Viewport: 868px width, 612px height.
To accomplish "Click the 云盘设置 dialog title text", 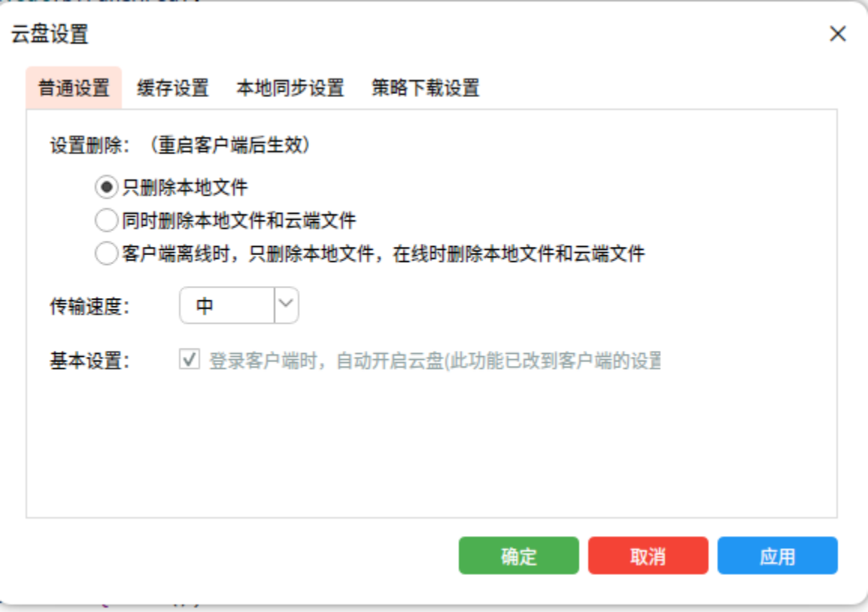I will [x=50, y=34].
